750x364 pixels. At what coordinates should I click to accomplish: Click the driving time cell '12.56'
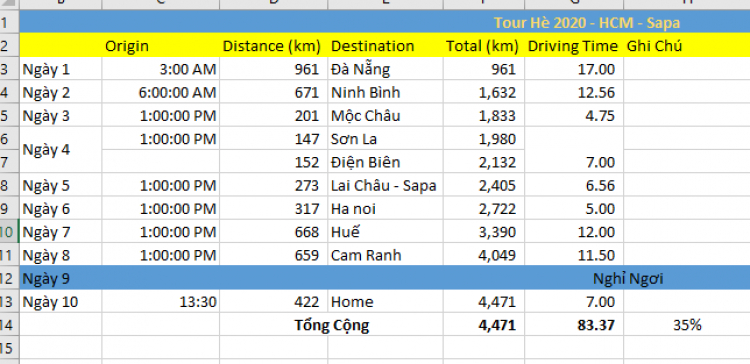point(574,92)
